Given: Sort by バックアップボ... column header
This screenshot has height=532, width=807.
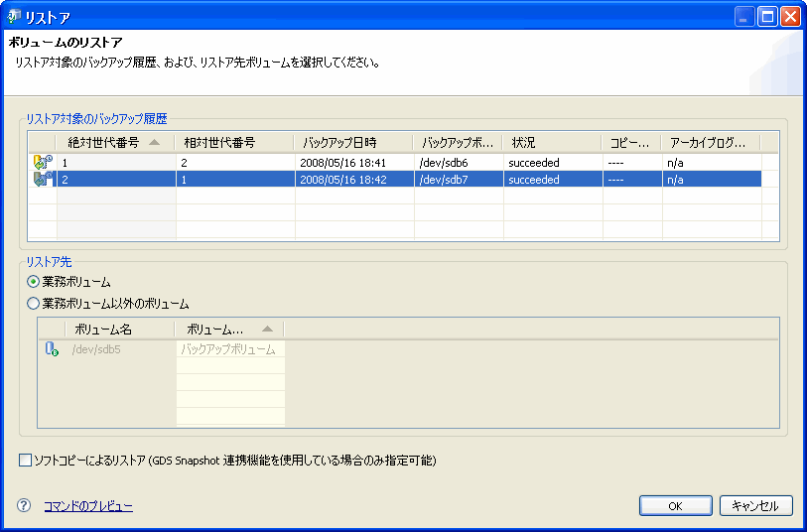Looking at the screenshot, I should 458,143.
